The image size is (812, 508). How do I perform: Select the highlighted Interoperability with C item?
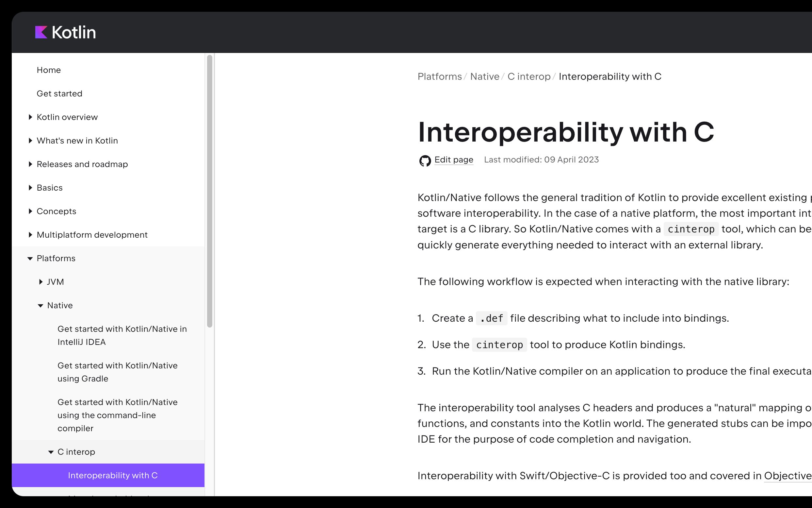click(113, 475)
